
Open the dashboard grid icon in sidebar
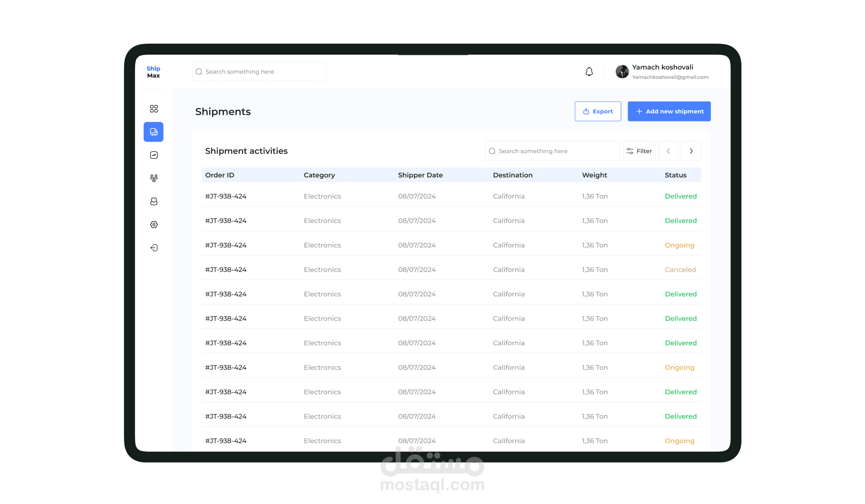(154, 109)
